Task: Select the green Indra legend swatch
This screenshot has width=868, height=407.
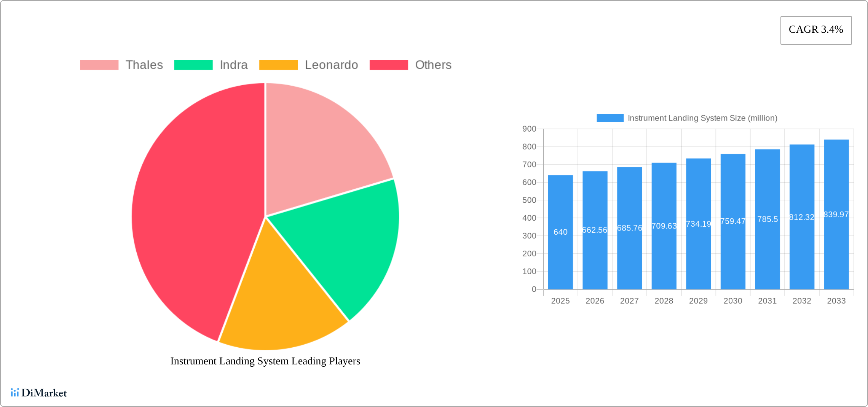Action: pyautogui.click(x=194, y=65)
